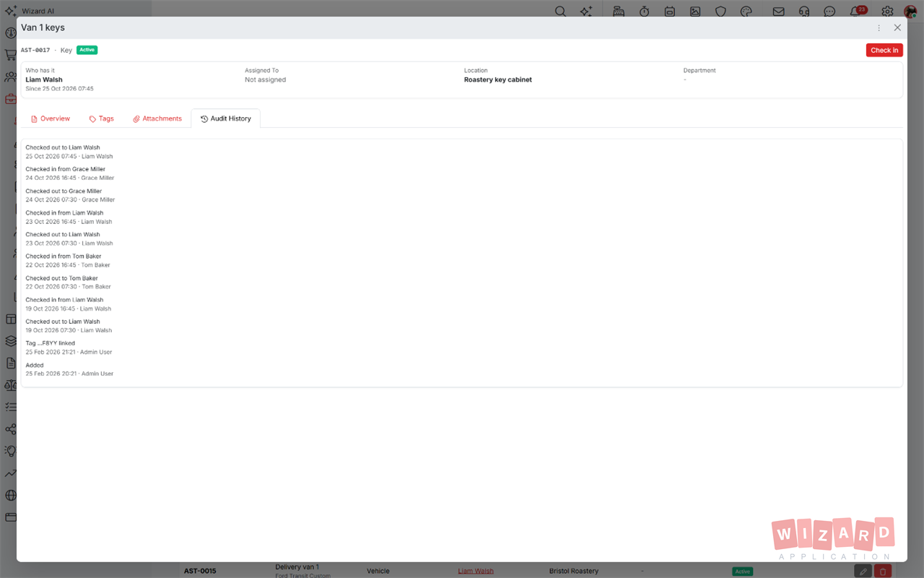Click the Liam Walsh link in the AST-0015 row
924x578 pixels.
pyautogui.click(x=476, y=571)
